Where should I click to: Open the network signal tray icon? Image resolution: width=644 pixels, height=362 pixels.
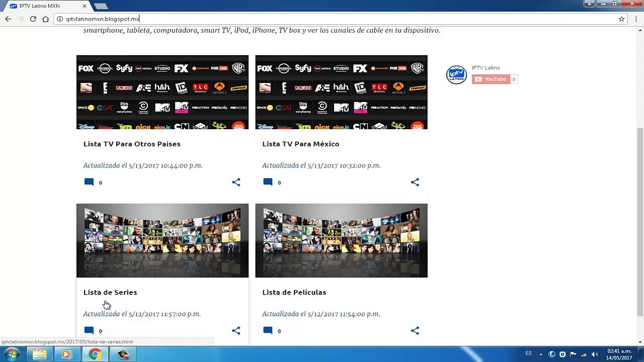point(584,354)
